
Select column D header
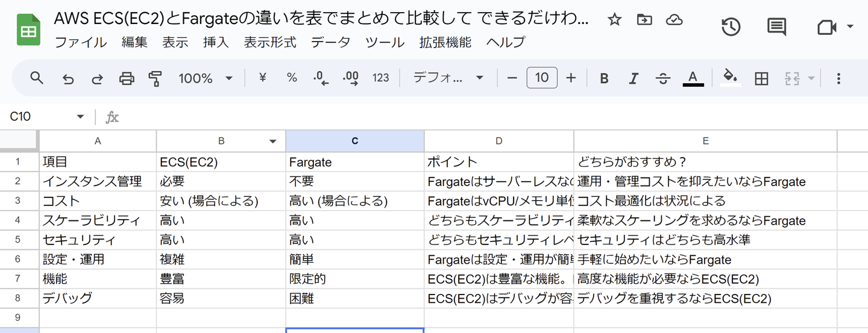coord(499,140)
